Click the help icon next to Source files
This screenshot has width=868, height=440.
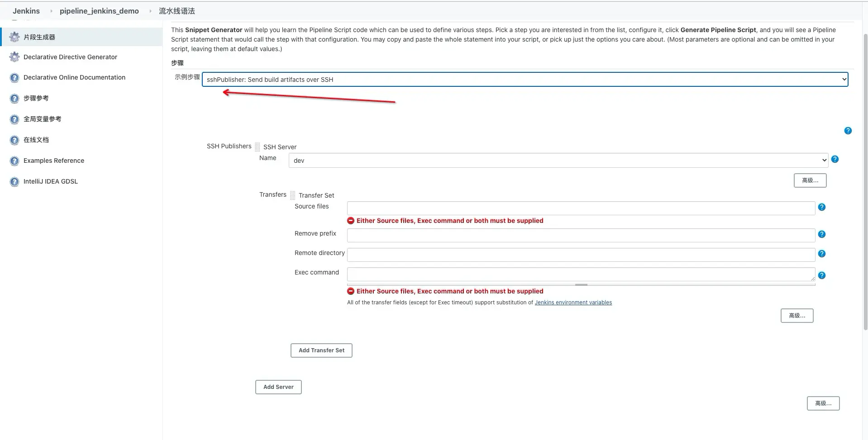(x=822, y=207)
